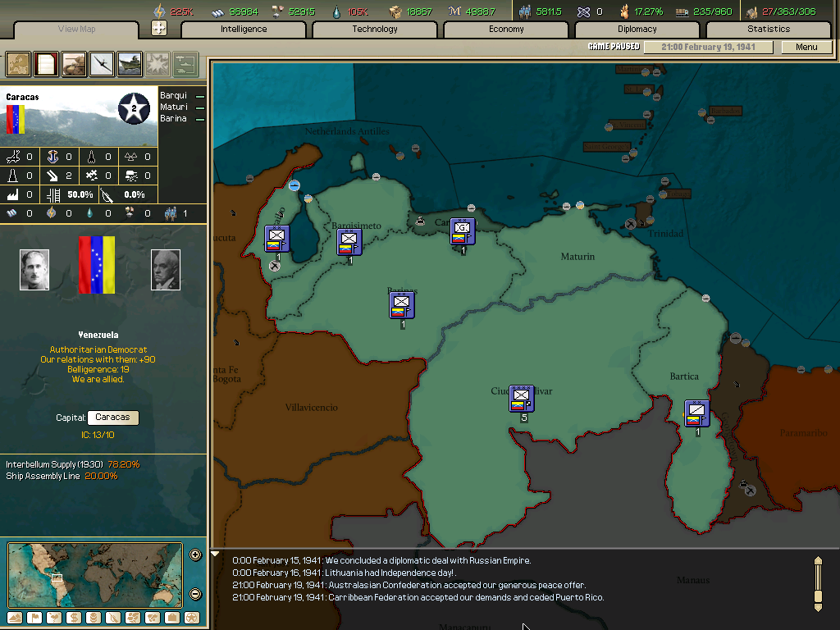
Task: Select the air units map mode icon
Action: (x=100, y=63)
